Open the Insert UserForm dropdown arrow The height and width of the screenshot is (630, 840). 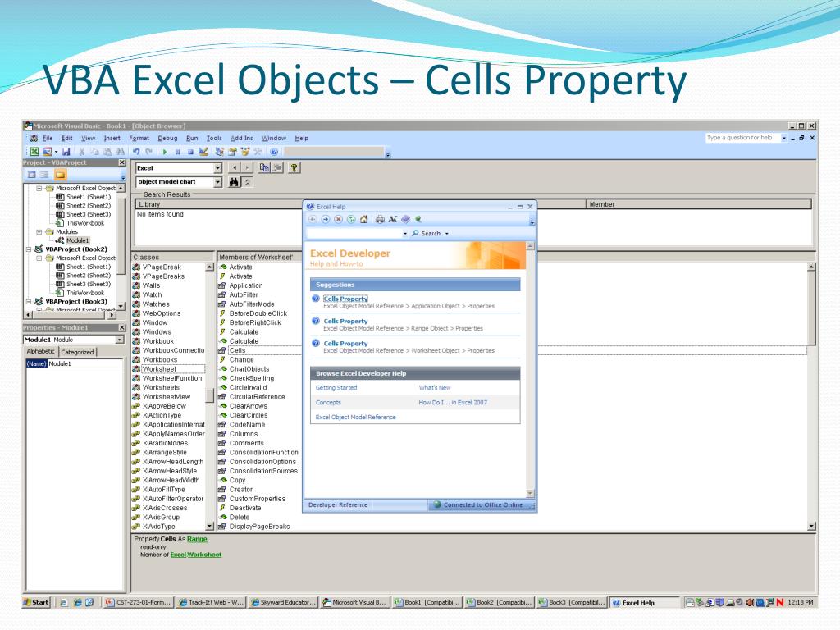pos(57,152)
